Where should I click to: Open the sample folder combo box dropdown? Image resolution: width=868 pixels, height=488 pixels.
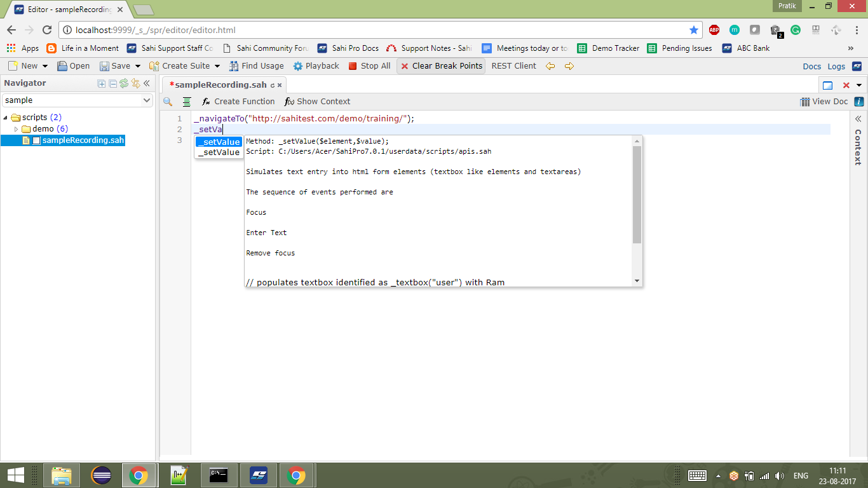(x=147, y=100)
